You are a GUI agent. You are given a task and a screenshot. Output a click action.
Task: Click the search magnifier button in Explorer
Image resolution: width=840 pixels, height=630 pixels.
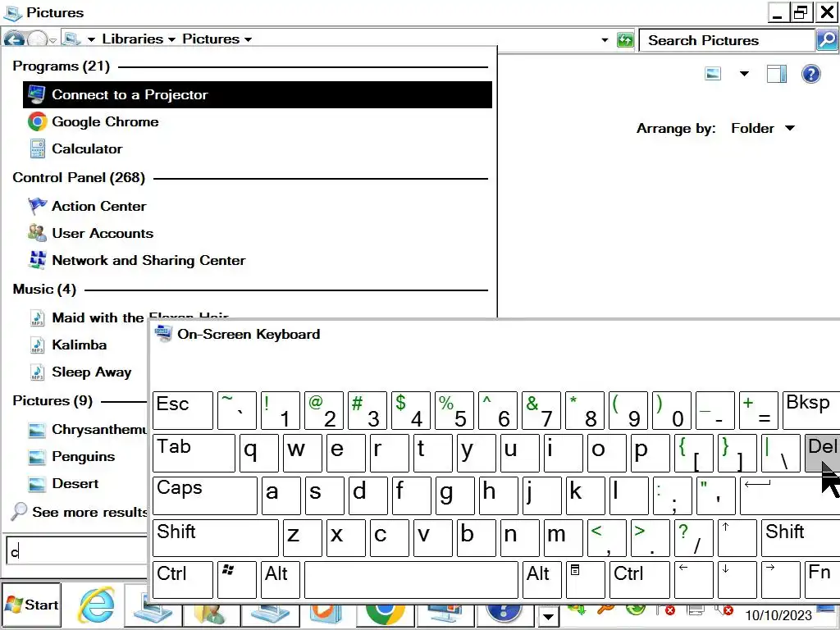coord(827,40)
